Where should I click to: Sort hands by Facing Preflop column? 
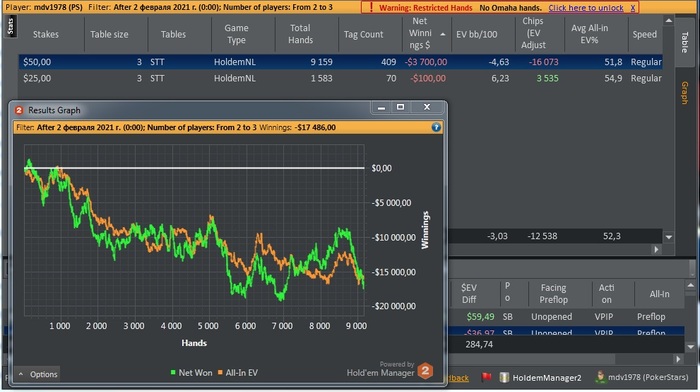[x=553, y=293]
